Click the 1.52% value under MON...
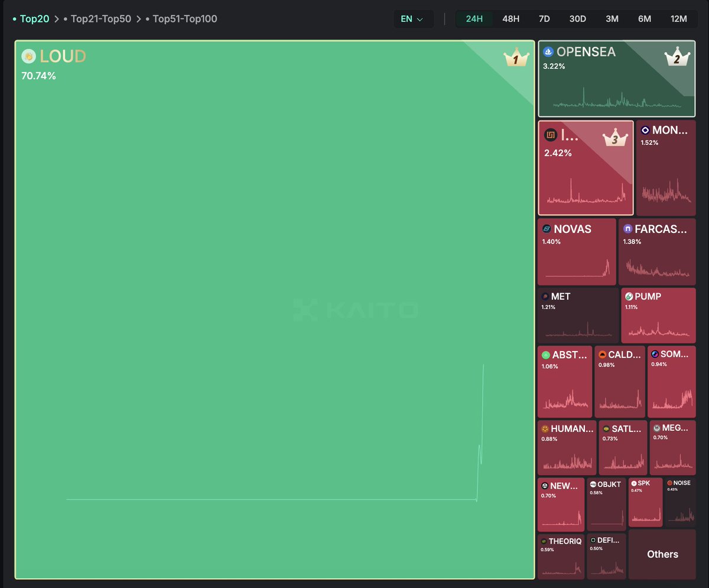The height and width of the screenshot is (588, 709). [x=649, y=142]
